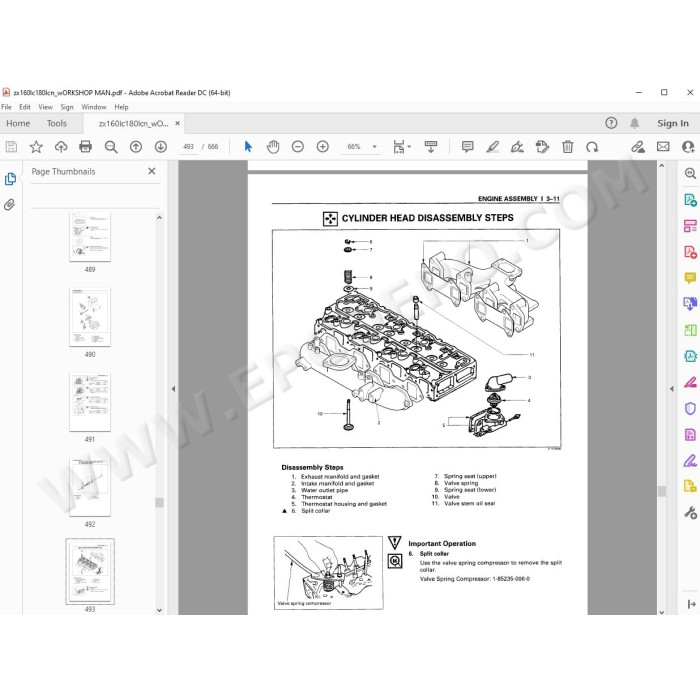Activate the Hand pan tool
Image resolution: width=700 pixels, height=700 pixels.
click(273, 147)
